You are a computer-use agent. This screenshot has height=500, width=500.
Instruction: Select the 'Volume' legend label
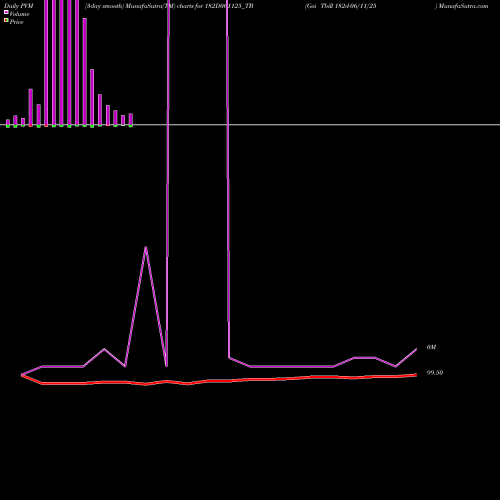pos(19,14)
